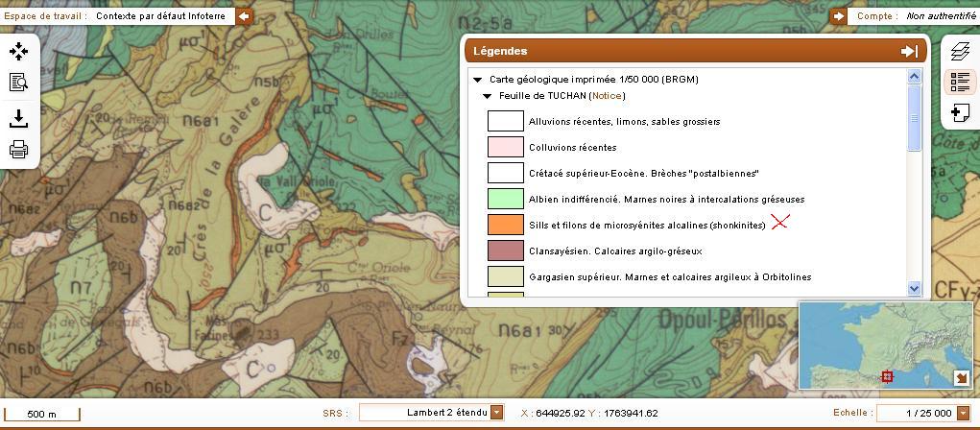Click the download icon in left toolbar
Viewport: 980px width, 430px height.
[18, 118]
